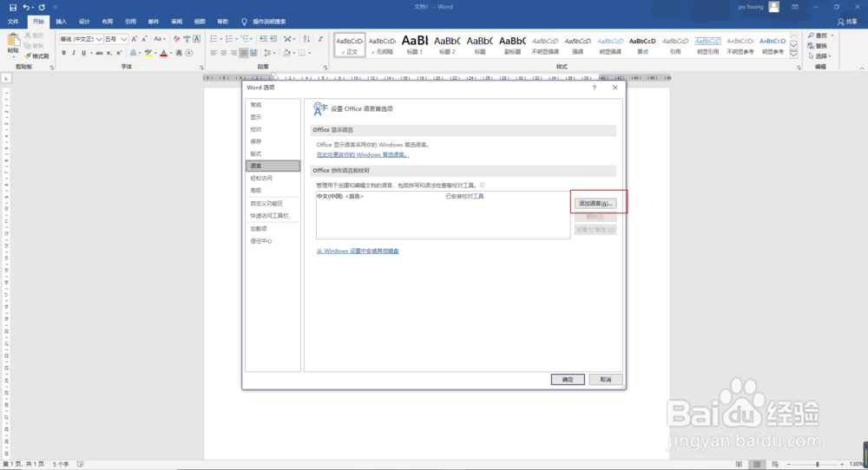Click the Redo icon in the title bar
This screenshot has height=470, width=868.
point(42,7)
